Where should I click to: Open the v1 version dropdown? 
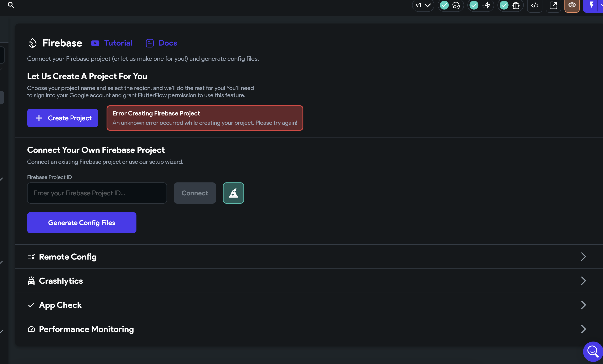(423, 5)
